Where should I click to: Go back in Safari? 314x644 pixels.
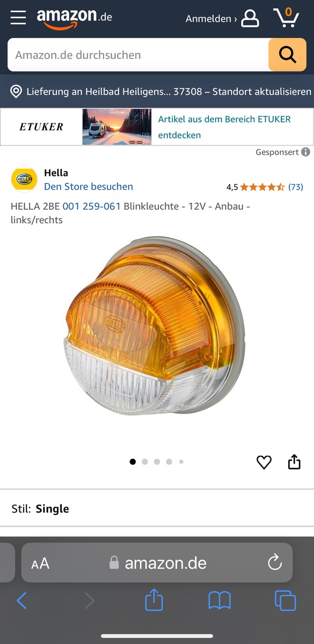coord(21,601)
